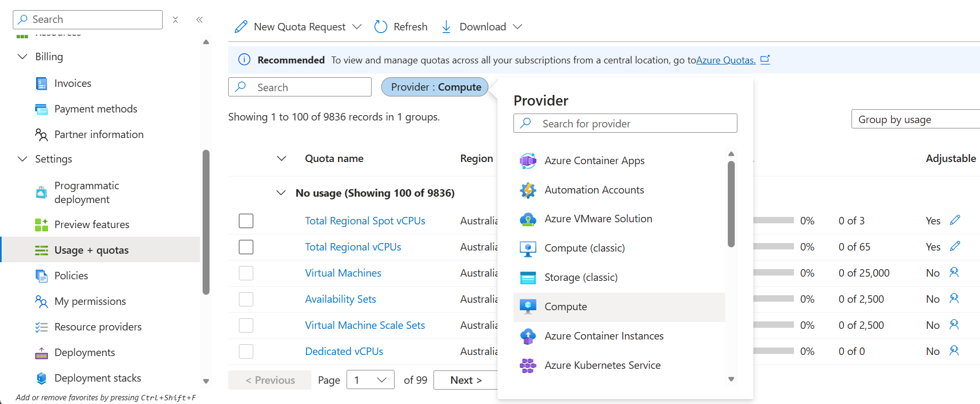Screen dimensions: 980x404
Task: Open the Dedicated vCPUs link
Action: pos(344,351)
